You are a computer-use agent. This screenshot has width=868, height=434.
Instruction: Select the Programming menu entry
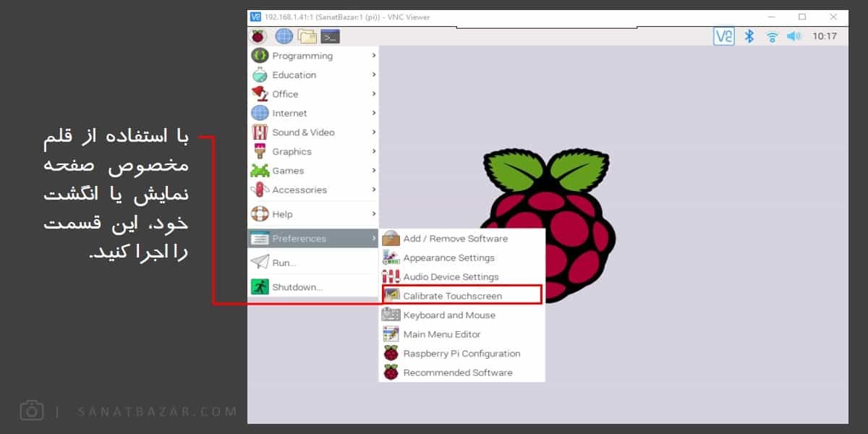point(313,56)
